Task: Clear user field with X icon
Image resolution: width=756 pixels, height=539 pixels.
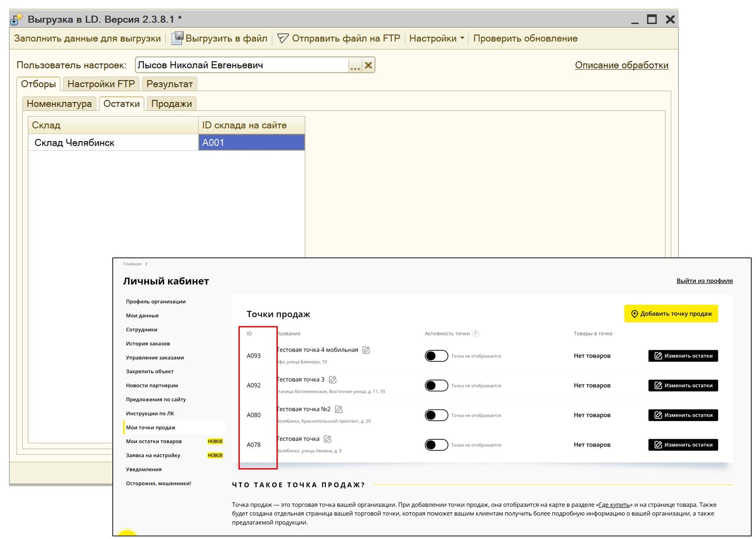Action: [x=368, y=65]
